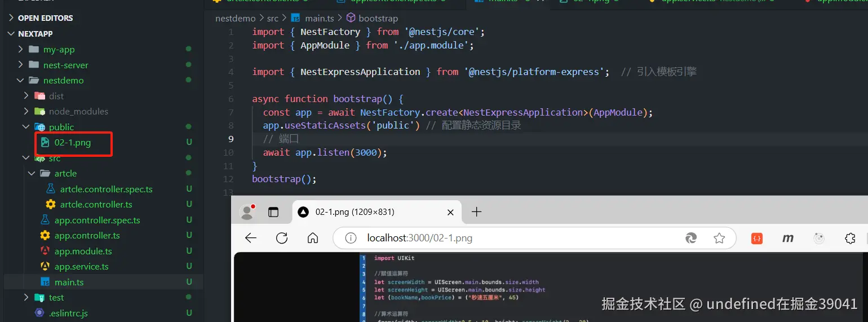Click the gear icon of artcle.controller.ts
The width and height of the screenshot is (868, 322).
pos(51,204)
